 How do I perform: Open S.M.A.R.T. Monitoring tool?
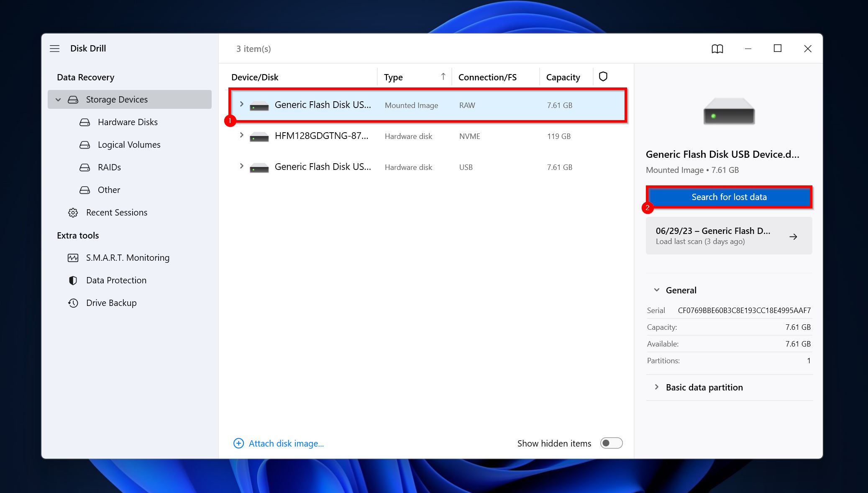click(x=128, y=257)
